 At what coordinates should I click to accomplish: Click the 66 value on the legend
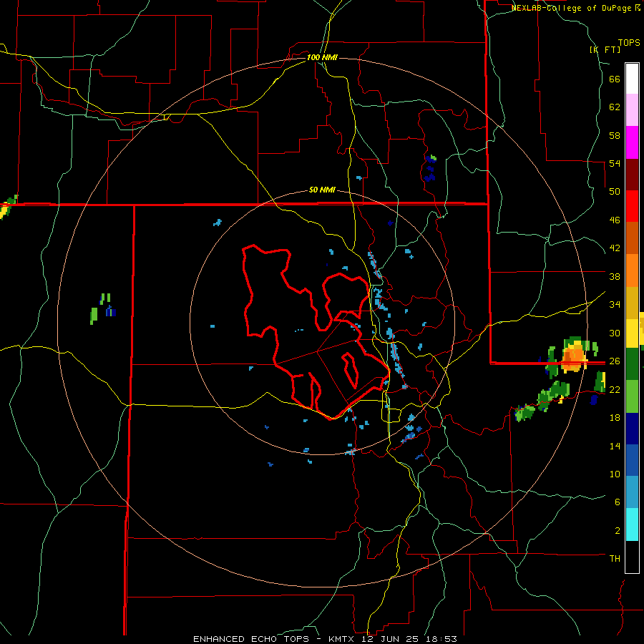point(615,79)
